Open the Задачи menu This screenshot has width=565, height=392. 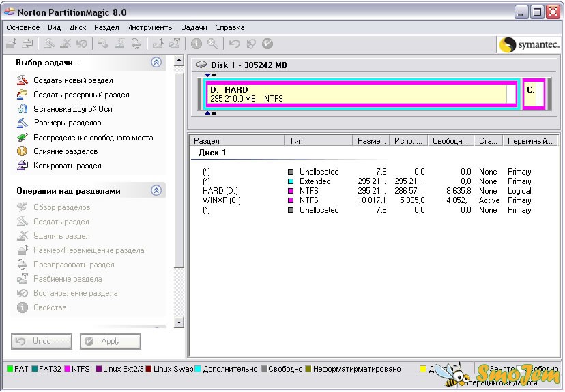pos(194,27)
